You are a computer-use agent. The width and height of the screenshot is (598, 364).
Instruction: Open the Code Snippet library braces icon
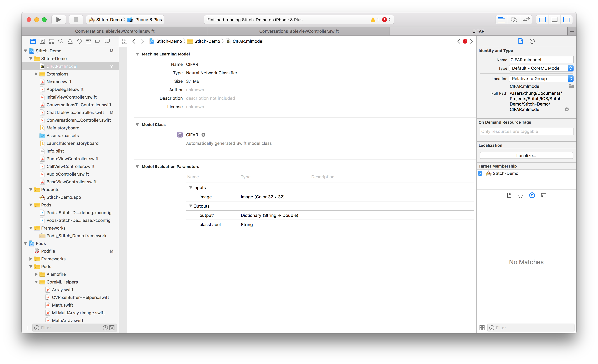520,195
